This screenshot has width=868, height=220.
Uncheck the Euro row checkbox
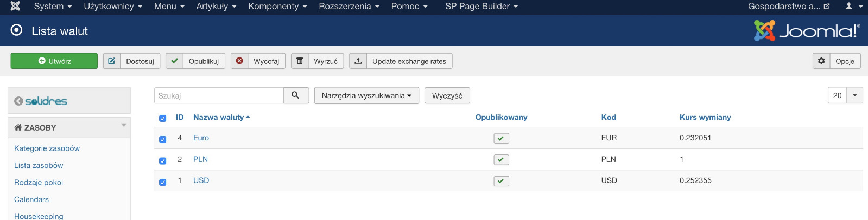[162, 139]
